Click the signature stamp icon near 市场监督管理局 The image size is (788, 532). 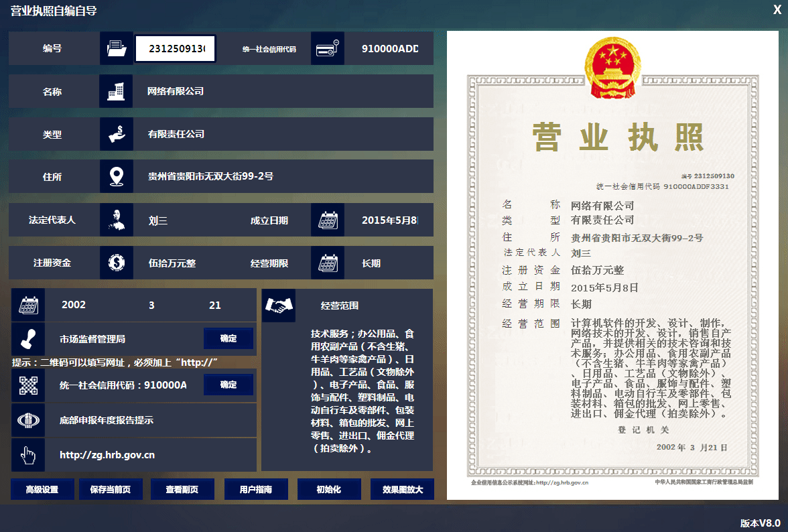click(27, 338)
